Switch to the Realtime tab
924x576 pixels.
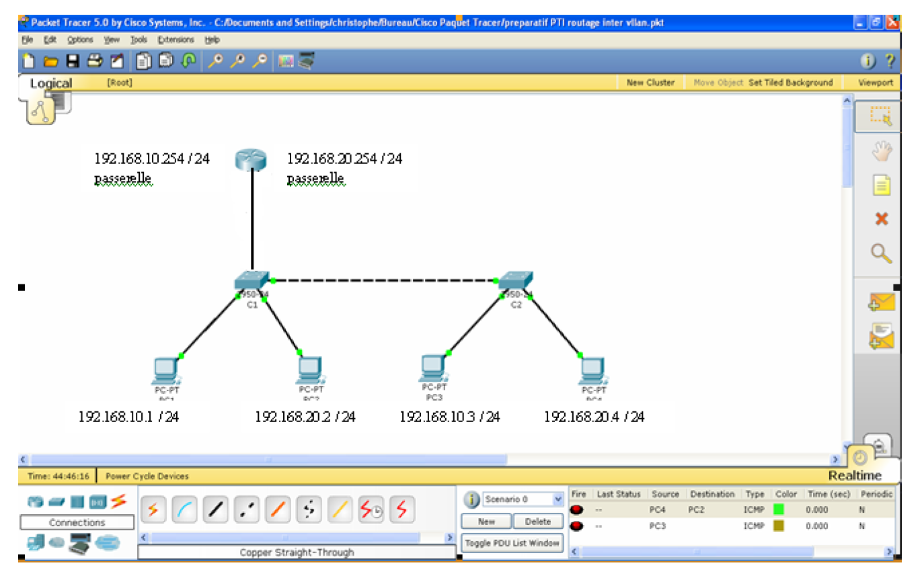[x=854, y=476]
